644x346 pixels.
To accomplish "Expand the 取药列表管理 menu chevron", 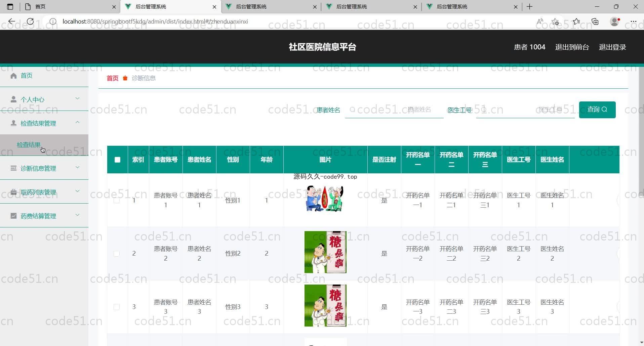I will pos(77,191).
